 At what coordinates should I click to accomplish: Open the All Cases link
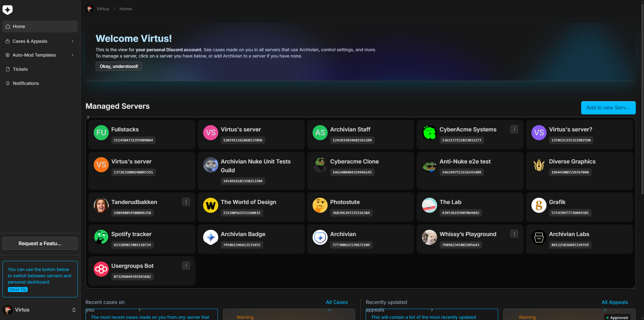point(337,302)
